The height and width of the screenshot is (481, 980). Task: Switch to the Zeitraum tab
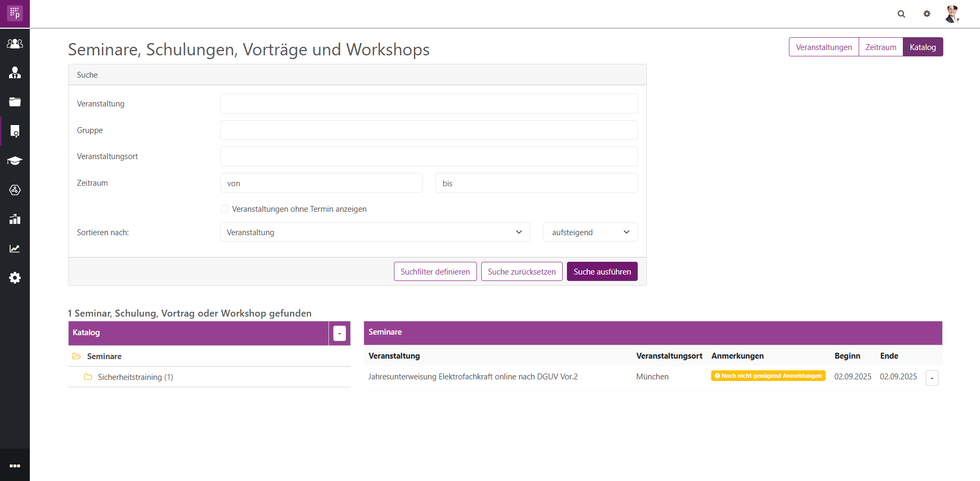pyautogui.click(x=880, y=47)
